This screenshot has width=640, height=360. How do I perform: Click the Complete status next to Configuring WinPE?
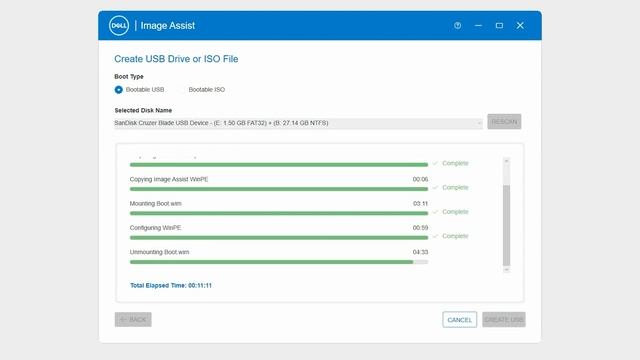point(451,236)
